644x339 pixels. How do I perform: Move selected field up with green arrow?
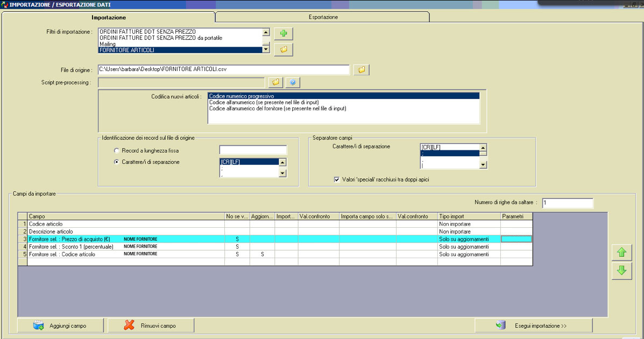click(x=621, y=253)
